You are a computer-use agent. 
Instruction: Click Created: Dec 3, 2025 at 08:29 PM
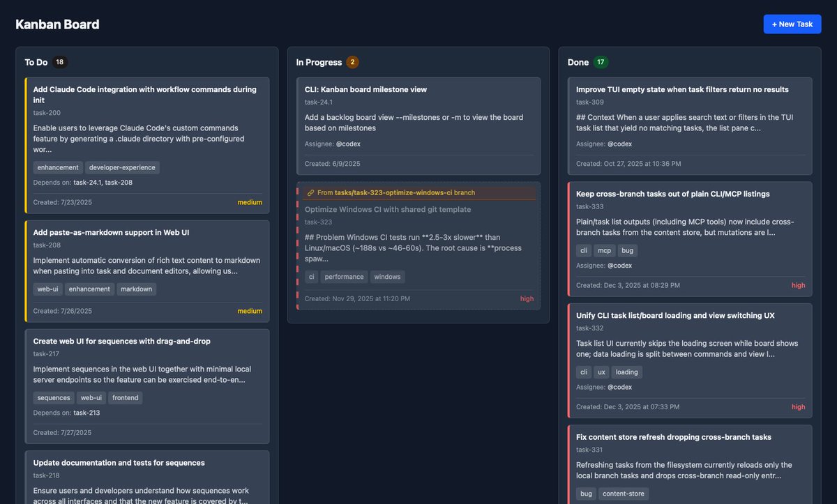[628, 285]
